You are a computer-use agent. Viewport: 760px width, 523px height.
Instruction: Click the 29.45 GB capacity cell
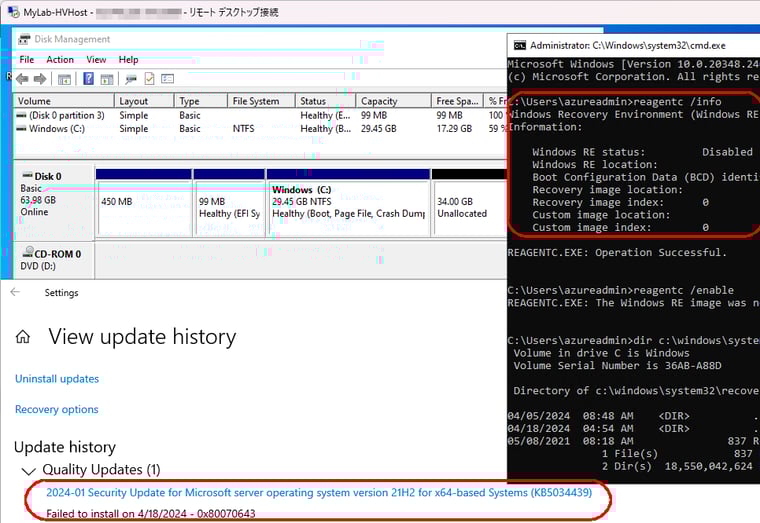tap(379, 128)
